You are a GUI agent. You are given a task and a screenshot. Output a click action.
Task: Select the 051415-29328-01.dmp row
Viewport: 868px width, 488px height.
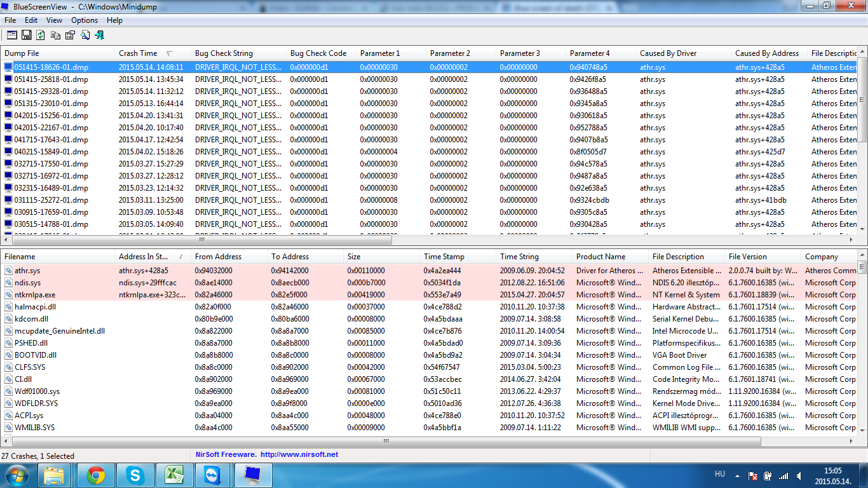tap(429, 91)
